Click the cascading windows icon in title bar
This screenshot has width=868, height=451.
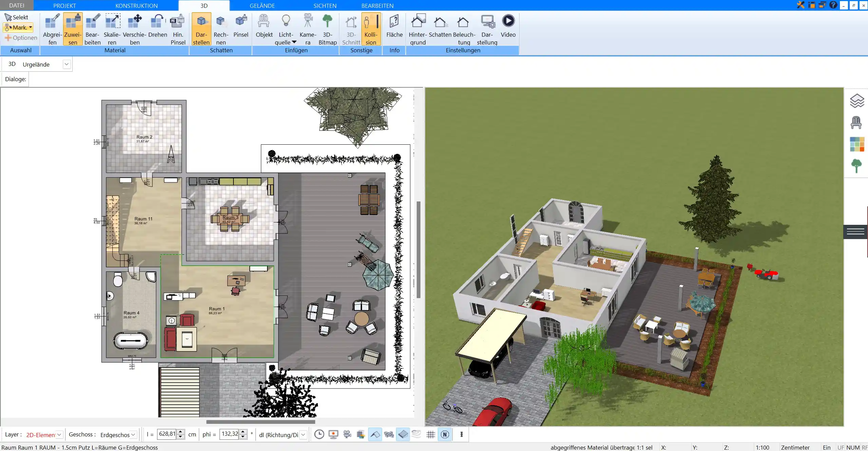[822, 5]
